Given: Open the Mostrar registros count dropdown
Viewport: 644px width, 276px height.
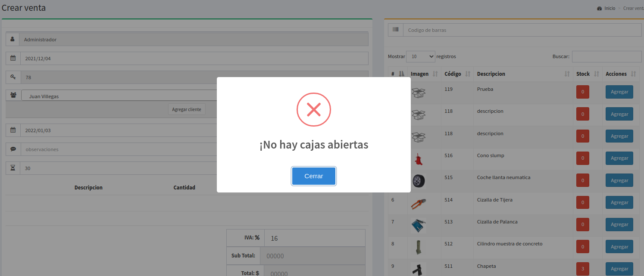Looking at the screenshot, I should (420, 56).
